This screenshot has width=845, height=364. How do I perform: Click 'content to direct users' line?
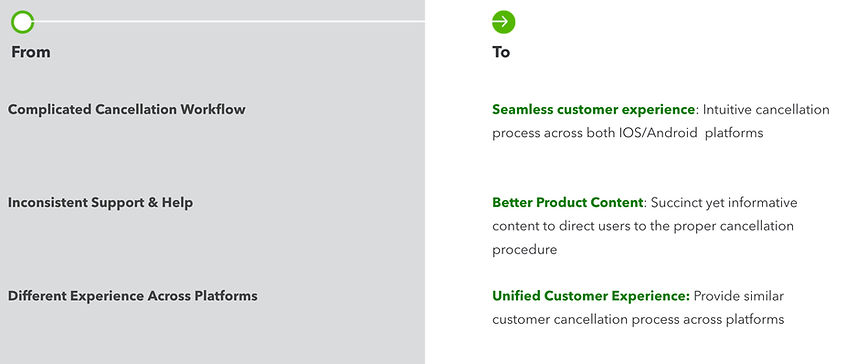click(643, 226)
